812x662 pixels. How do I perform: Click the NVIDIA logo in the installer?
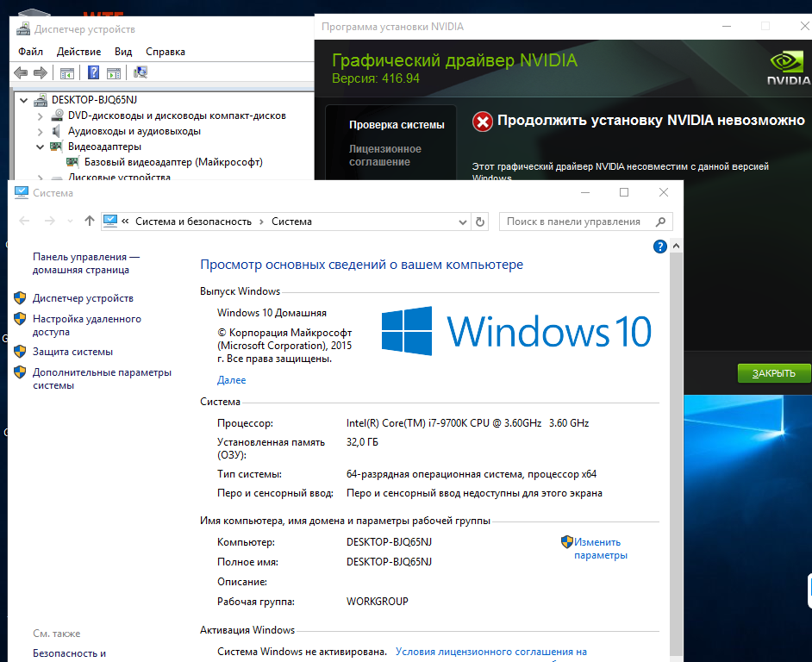tap(788, 68)
